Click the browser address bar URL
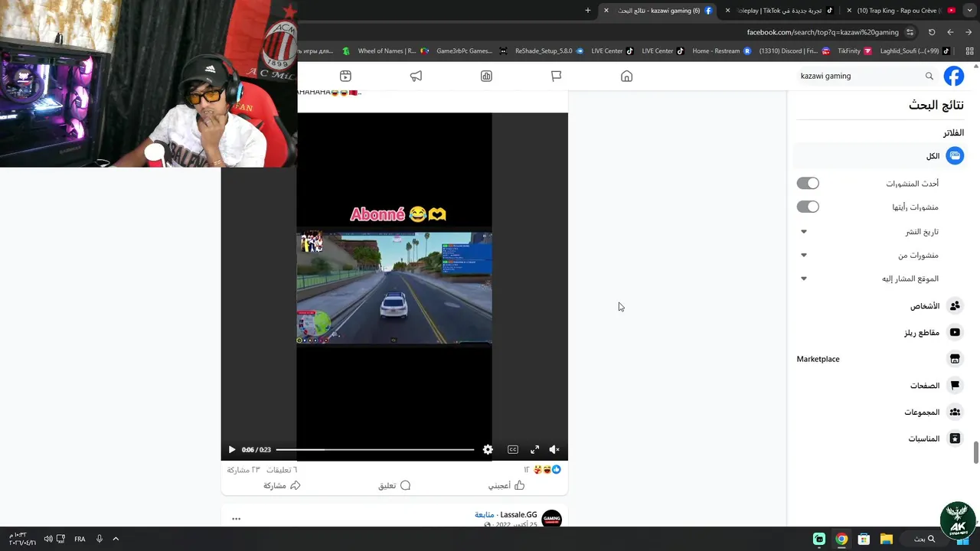The image size is (980, 551). tap(823, 32)
